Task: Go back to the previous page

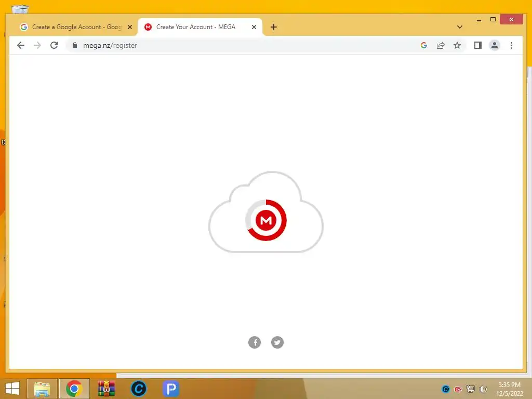Action: point(21,46)
